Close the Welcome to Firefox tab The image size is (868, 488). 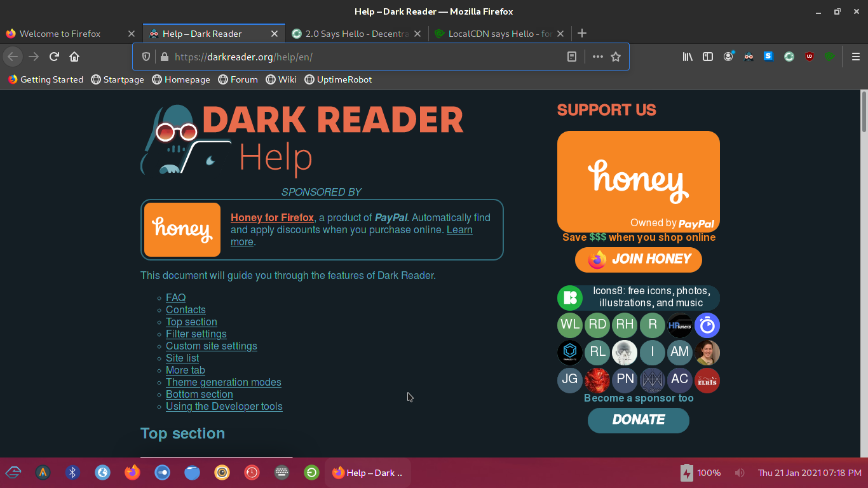tap(132, 34)
